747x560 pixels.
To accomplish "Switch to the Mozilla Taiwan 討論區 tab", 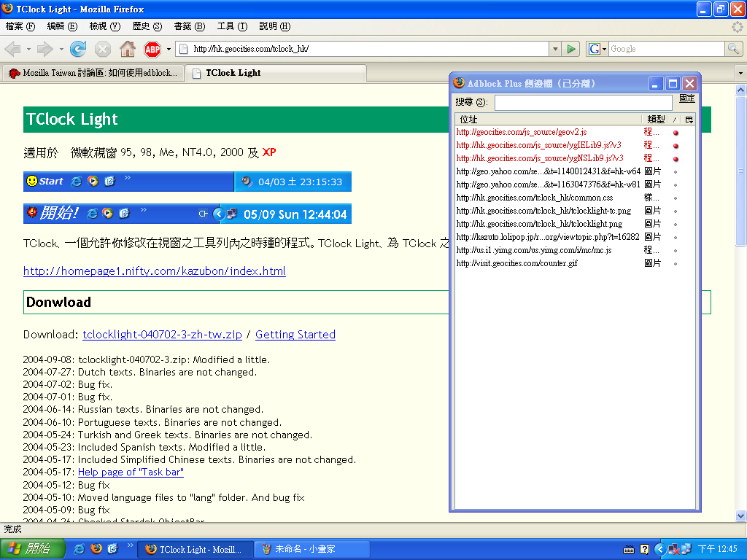I will coord(93,73).
